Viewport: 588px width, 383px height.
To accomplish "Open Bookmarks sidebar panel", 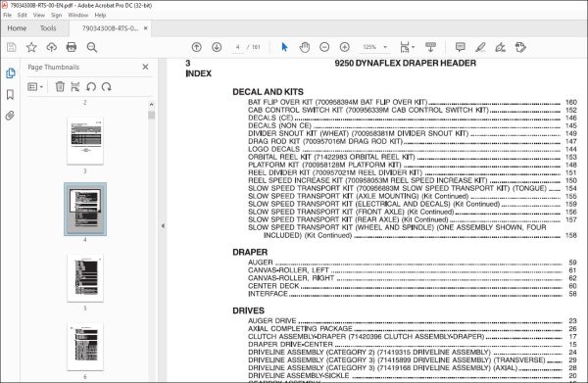I will [10, 94].
